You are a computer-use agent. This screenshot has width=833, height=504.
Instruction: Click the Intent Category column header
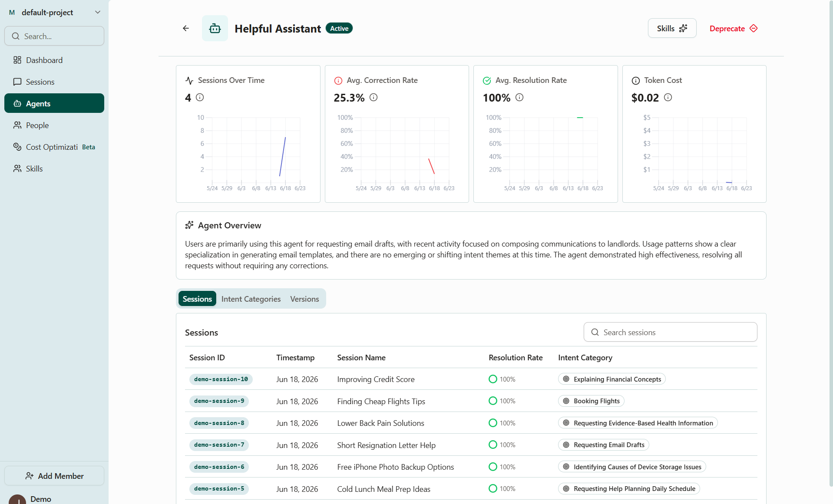point(585,357)
